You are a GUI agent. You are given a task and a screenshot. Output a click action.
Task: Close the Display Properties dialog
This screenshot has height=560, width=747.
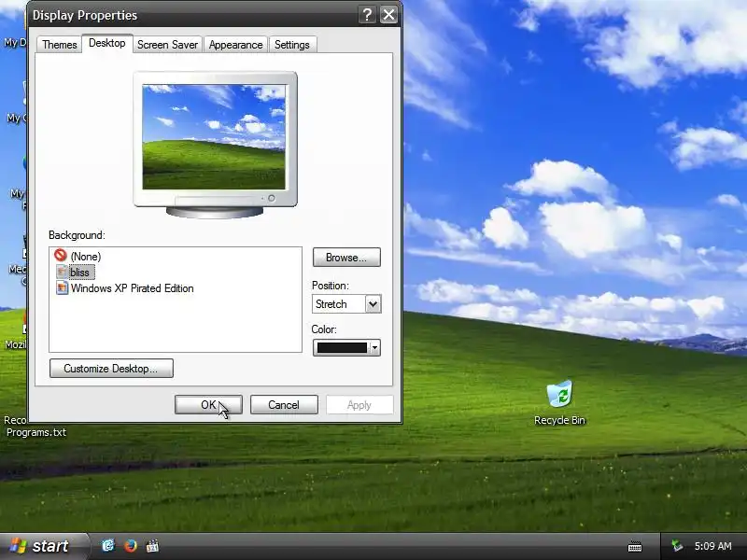[389, 15]
